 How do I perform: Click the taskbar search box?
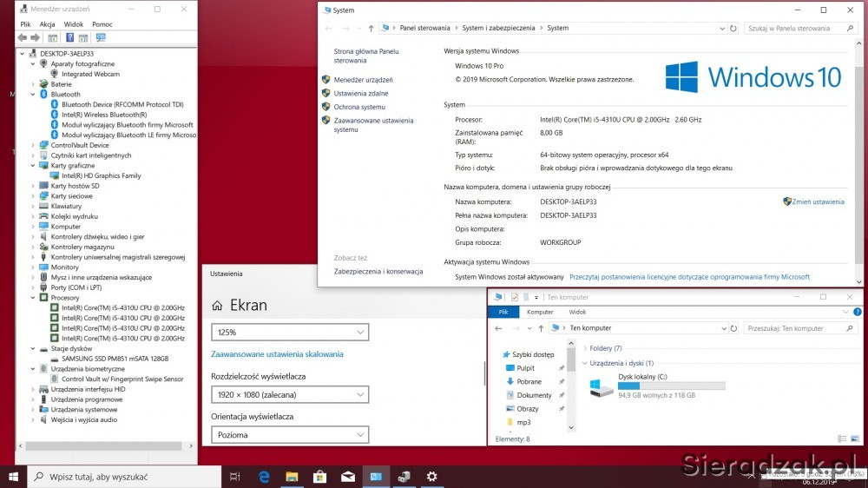124,477
